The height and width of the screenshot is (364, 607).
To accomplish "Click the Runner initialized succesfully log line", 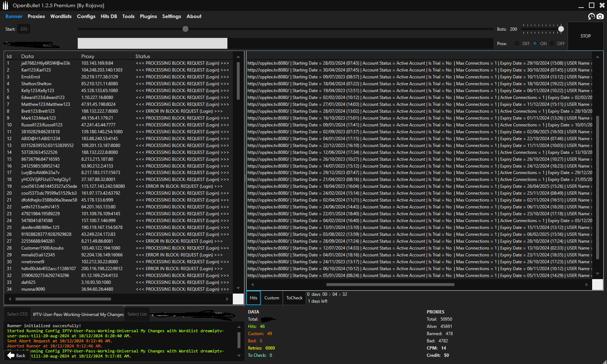I will point(44,326).
